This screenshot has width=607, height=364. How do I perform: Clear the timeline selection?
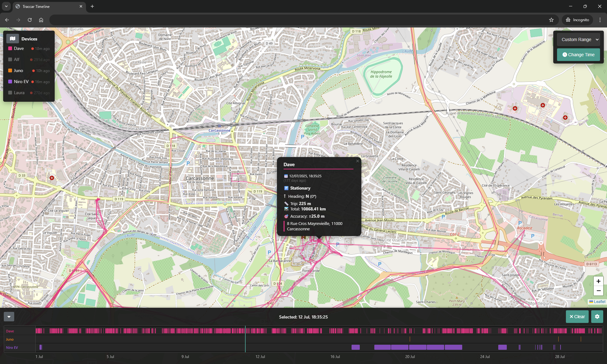[x=577, y=317]
